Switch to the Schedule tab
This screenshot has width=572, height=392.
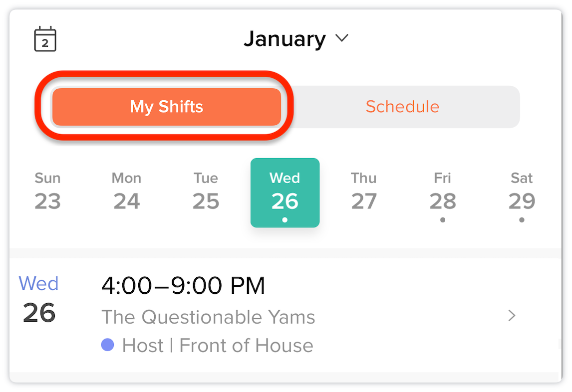[402, 107]
